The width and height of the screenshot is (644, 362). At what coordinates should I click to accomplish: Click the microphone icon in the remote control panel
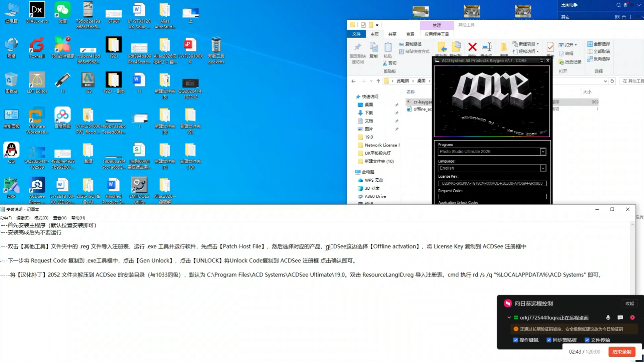[x=608, y=317]
